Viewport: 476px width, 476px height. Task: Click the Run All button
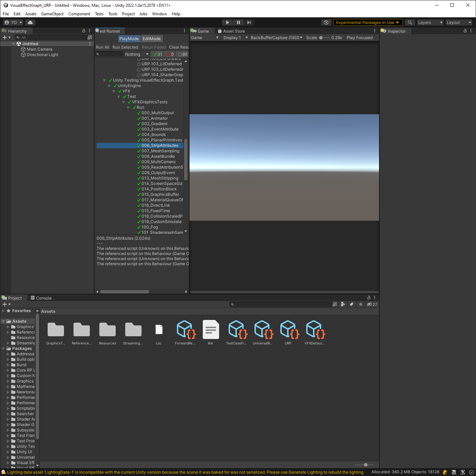tap(102, 47)
